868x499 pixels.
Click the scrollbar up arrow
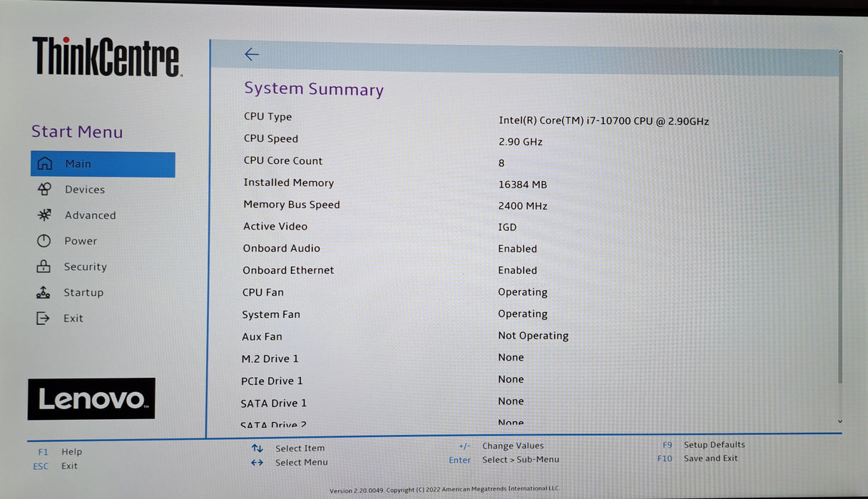coord(841,52)
